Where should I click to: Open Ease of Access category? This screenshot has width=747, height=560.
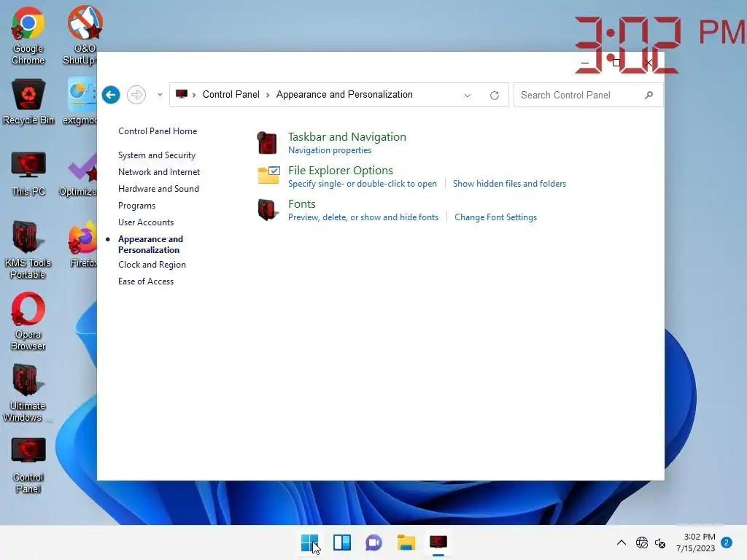tap(146, 281)
